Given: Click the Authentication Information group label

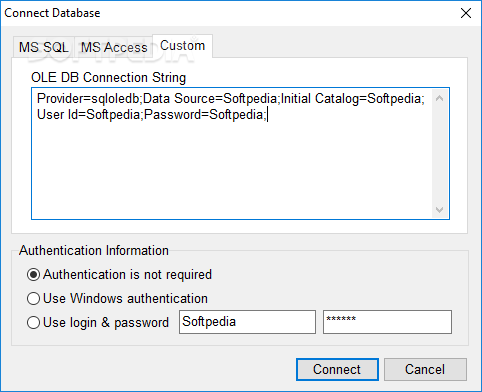Looking at the screenshot, I should click(94, 250).
